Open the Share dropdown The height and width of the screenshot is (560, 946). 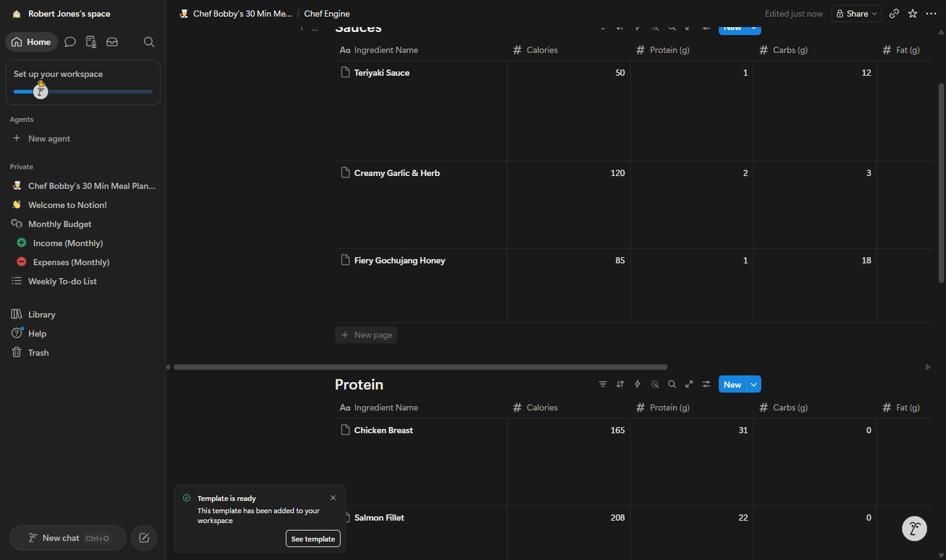click(x=857, y=14)
